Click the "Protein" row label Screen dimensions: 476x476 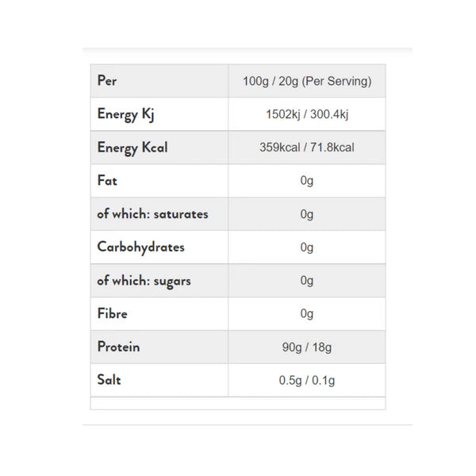(118, 347)
